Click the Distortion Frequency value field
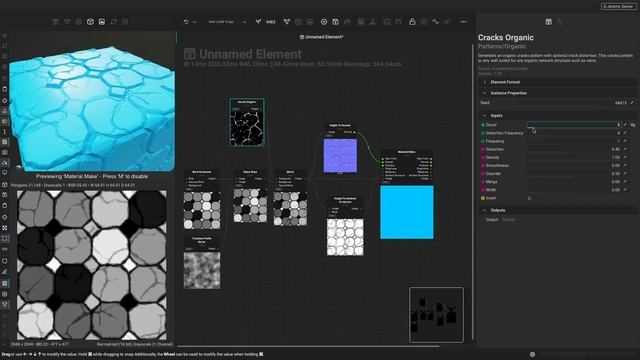640x360 pixels. pyautogui.click(x=574, y=133)
